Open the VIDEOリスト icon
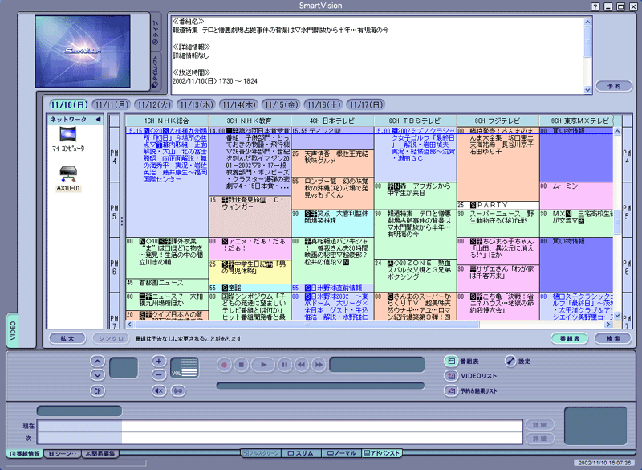Image resolution: width=642 pixels, height=470 pixels. [451, 376]
